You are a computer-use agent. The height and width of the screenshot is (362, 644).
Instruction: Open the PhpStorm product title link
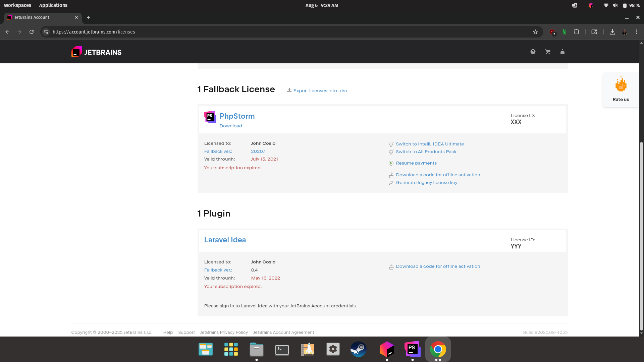[x=237, y=116]
